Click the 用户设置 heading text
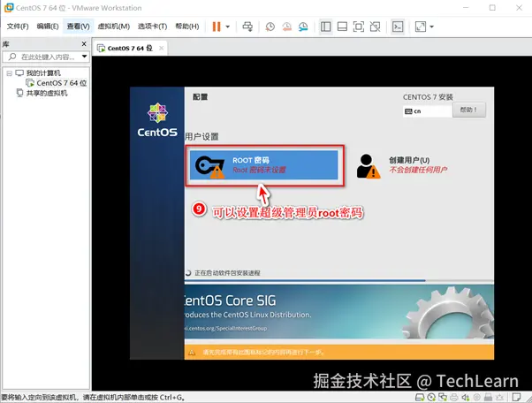Viewport: 532px width, 403px height. (x=201, y=137)
